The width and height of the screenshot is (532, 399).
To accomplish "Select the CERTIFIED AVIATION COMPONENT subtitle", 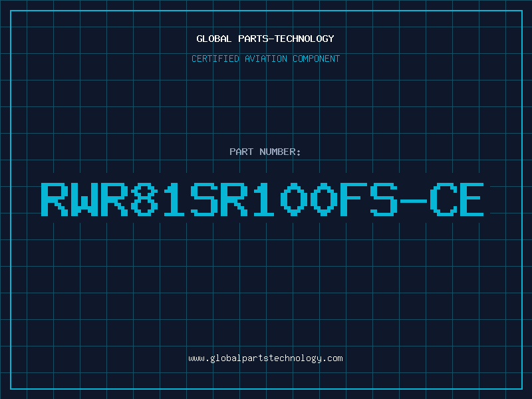I will click(265, 59).
